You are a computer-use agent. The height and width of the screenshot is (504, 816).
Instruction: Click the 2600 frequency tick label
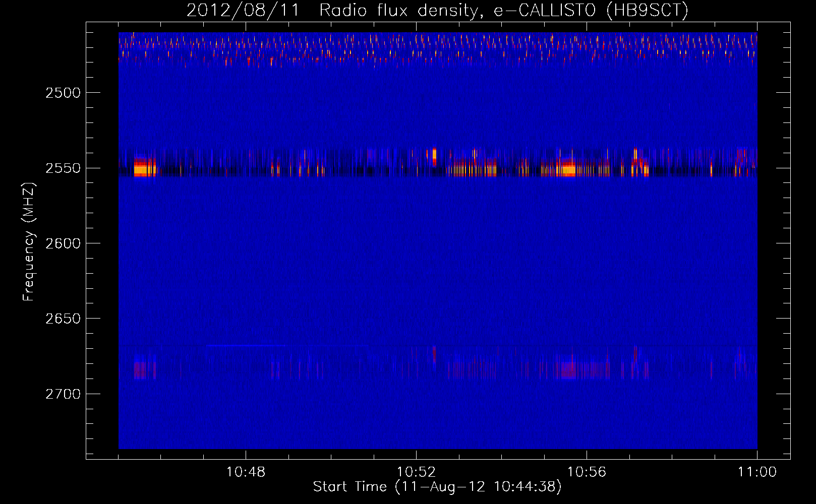63,243
